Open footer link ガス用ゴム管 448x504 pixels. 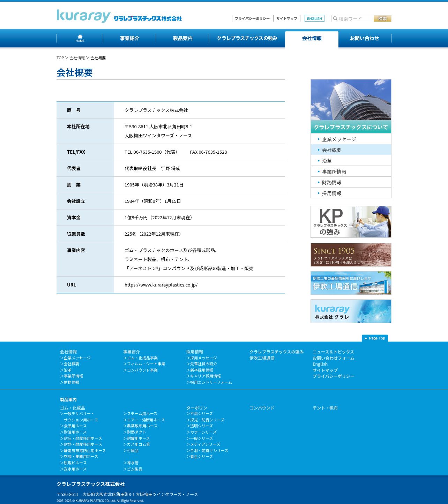pyautogui.click(x=137, y=444)
